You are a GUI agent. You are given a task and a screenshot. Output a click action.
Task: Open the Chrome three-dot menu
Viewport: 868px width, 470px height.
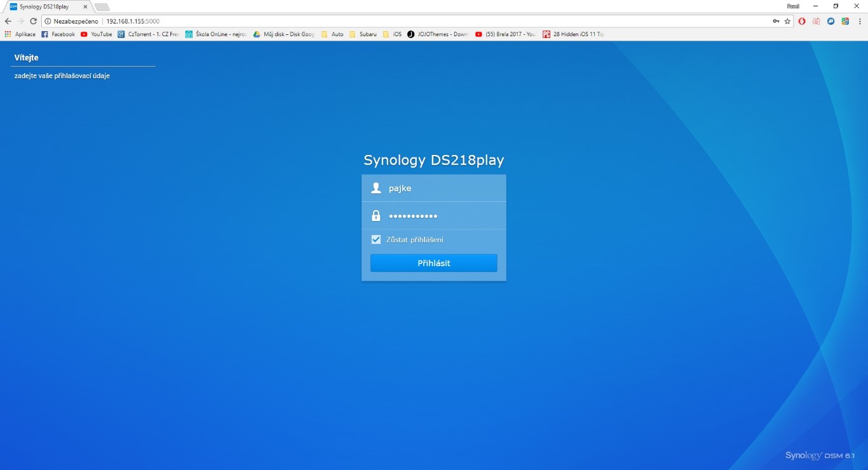(859, 21)
